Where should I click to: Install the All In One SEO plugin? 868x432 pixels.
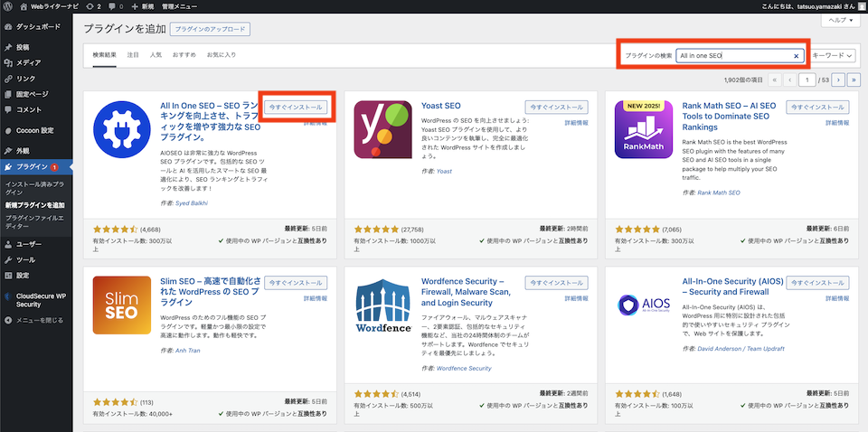296,108
